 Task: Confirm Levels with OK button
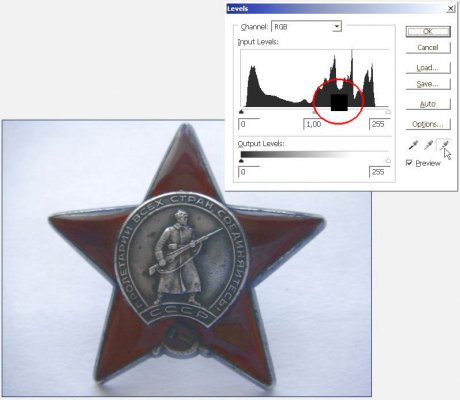tap(428, 32)
